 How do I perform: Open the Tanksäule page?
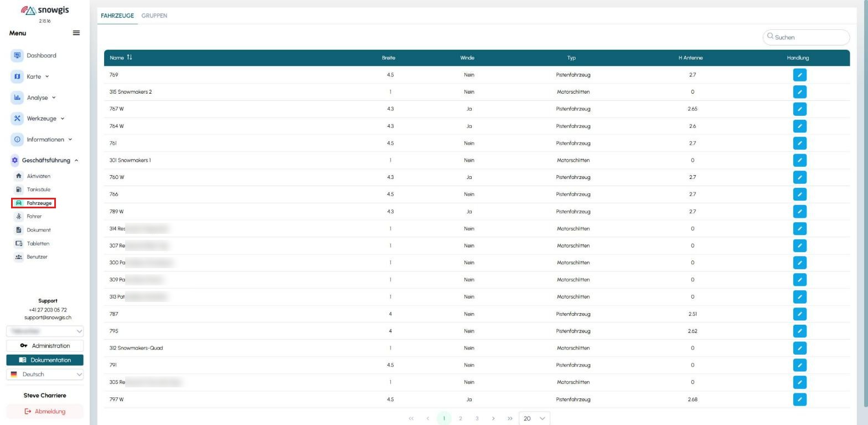click(x=33, y=190)
